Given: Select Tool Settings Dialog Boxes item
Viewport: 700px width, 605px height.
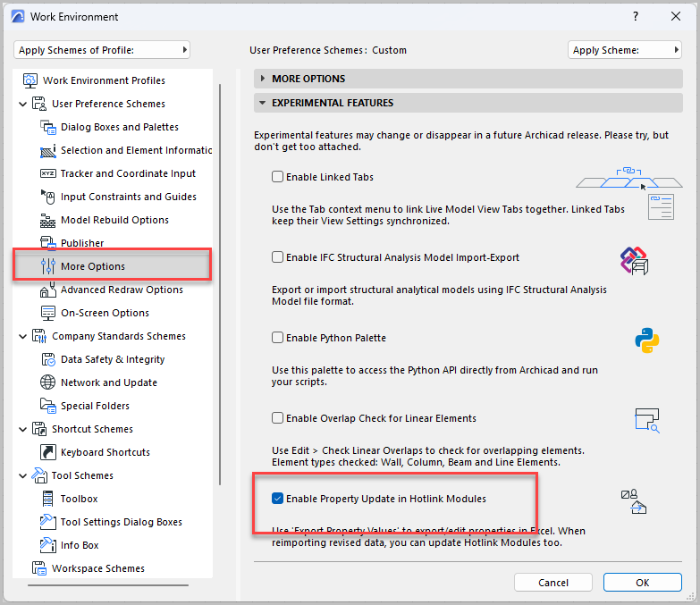Looking at the screenshot, I should click(121, 522).
